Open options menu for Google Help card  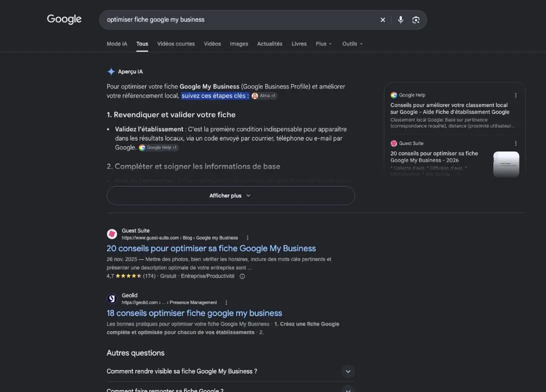pos(515,95)
